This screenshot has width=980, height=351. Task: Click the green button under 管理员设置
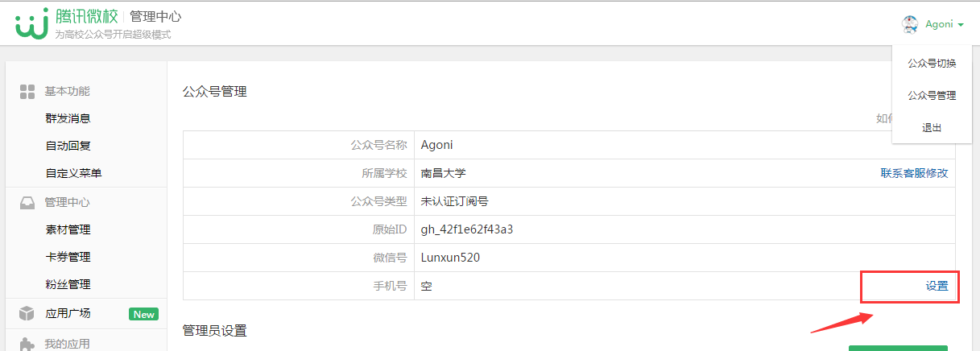coord(898,348)
